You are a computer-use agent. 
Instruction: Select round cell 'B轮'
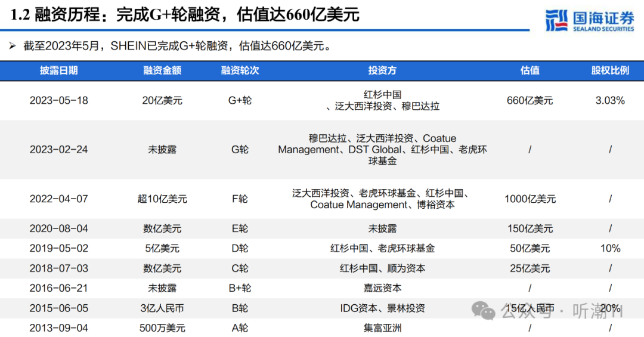click(240, 308)
